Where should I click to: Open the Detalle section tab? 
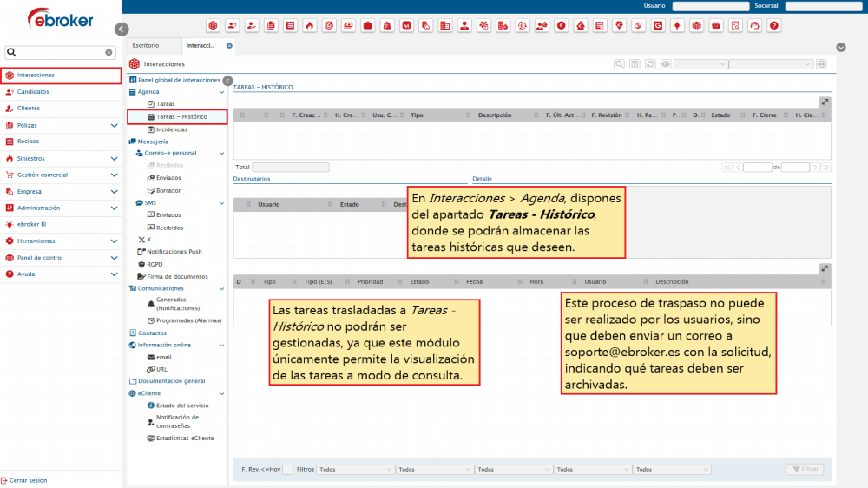[482, 179]
